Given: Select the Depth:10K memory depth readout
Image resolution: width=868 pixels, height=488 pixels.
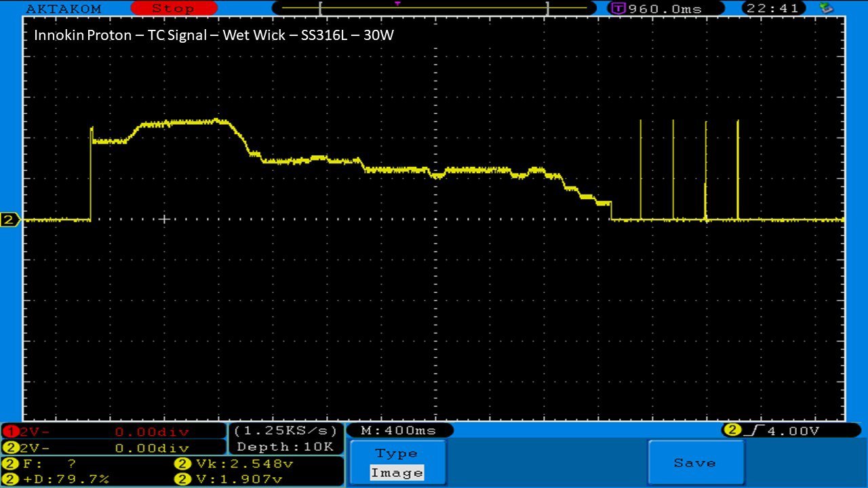Looking at the screenshot, I should click(x=285, y=447).
